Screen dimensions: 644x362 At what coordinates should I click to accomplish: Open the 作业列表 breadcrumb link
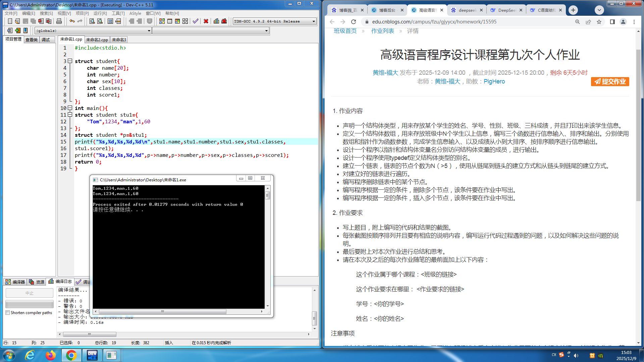point(382,31)
